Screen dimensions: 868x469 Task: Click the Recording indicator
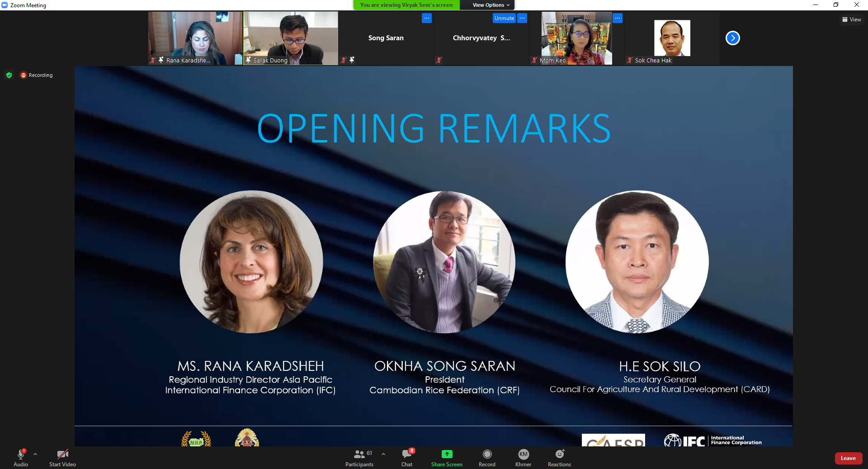37,75
